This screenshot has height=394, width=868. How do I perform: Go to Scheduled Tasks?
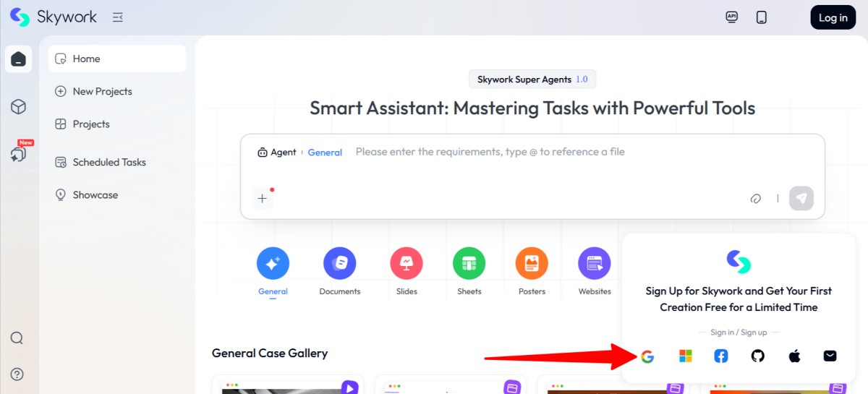tap(109, 163)
